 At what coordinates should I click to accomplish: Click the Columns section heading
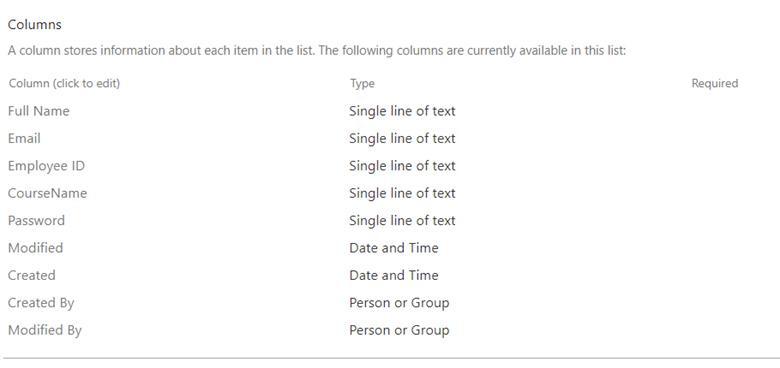34,24
